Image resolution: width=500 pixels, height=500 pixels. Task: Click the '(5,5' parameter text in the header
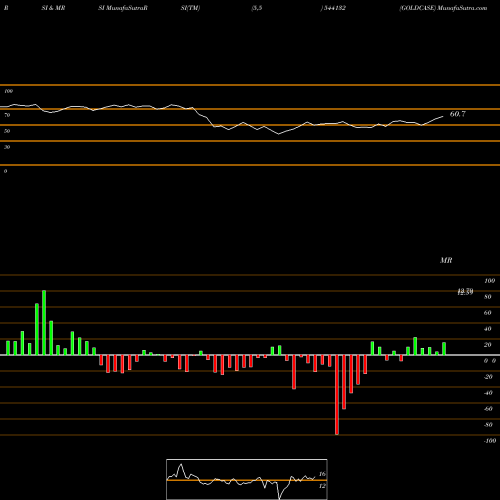pos(257,8)
